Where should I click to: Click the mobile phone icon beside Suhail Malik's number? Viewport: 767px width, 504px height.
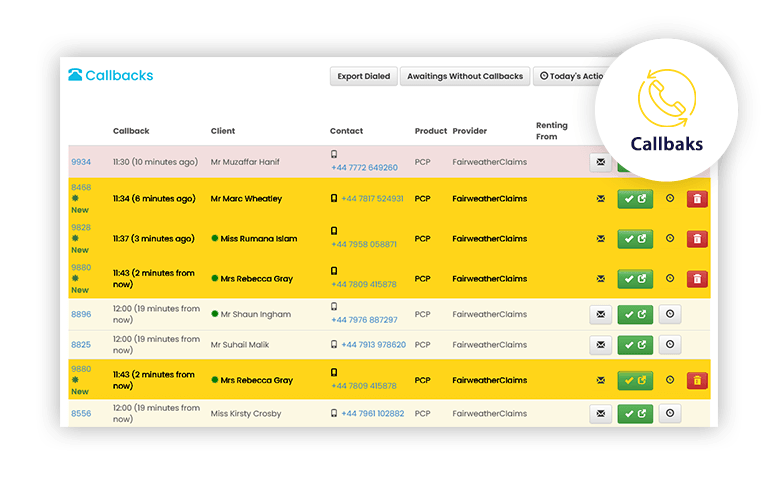click(x=334, y=345)
